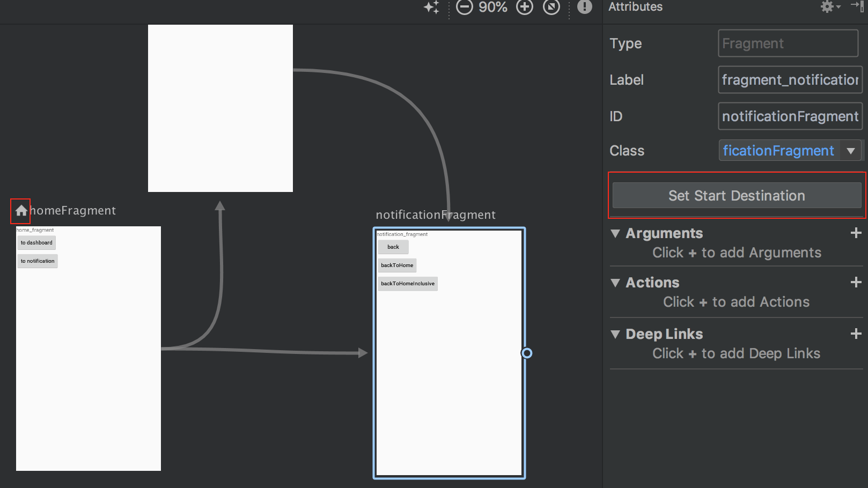The image size is (868, 488).
Task: Click the Label input field
Action: [790, 80]
